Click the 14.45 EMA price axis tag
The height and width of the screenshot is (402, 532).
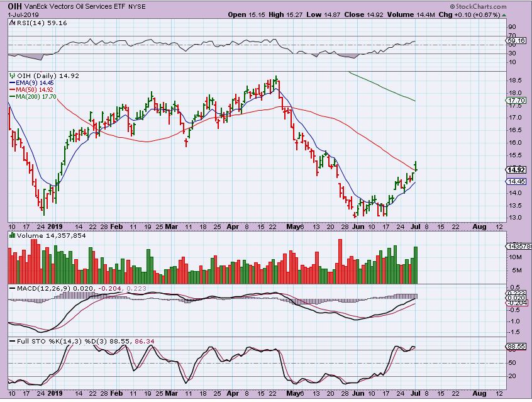[516, 182]
